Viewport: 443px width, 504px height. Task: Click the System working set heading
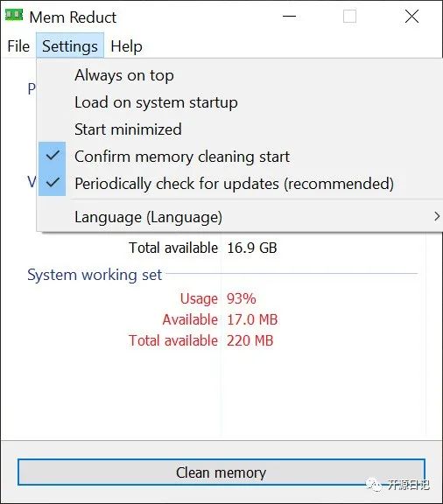(x=95, y=275)
